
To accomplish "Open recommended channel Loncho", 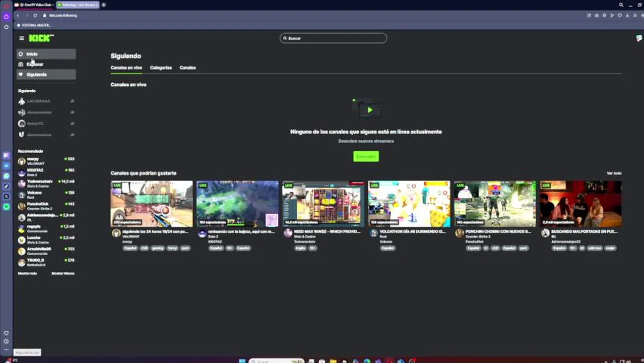I will point(46,239).
